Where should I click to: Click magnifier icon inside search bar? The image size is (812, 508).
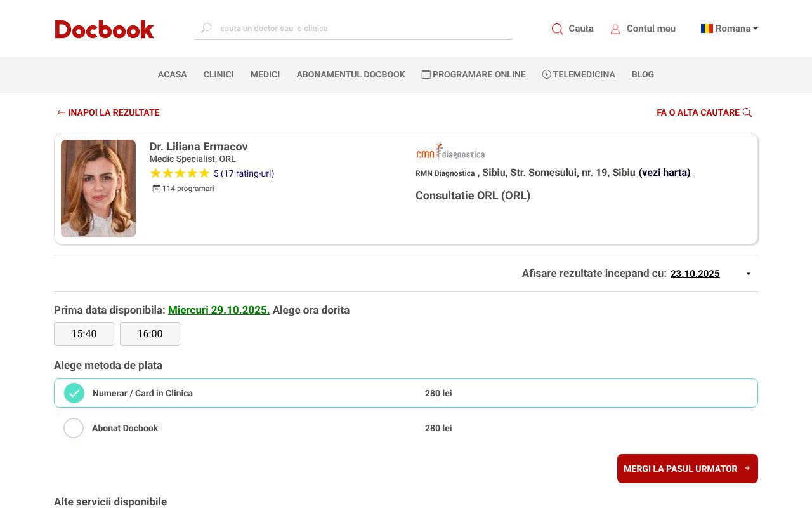[x=206, y=28]
